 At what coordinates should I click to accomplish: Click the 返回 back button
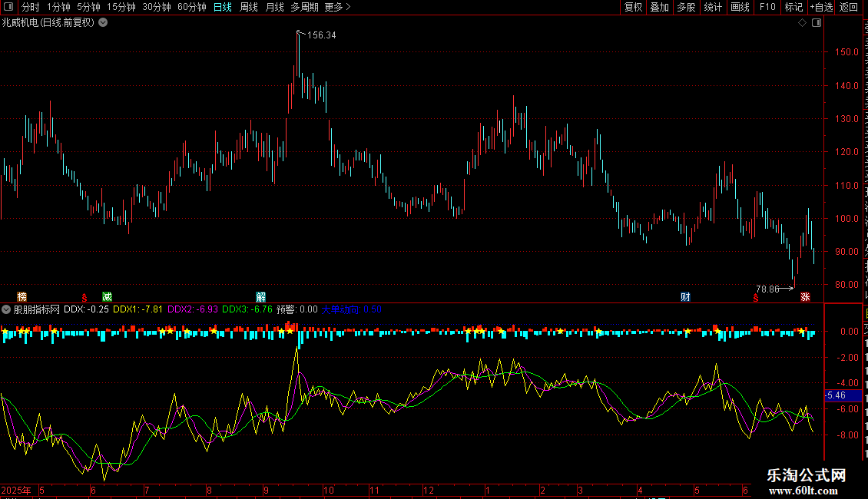849,7
